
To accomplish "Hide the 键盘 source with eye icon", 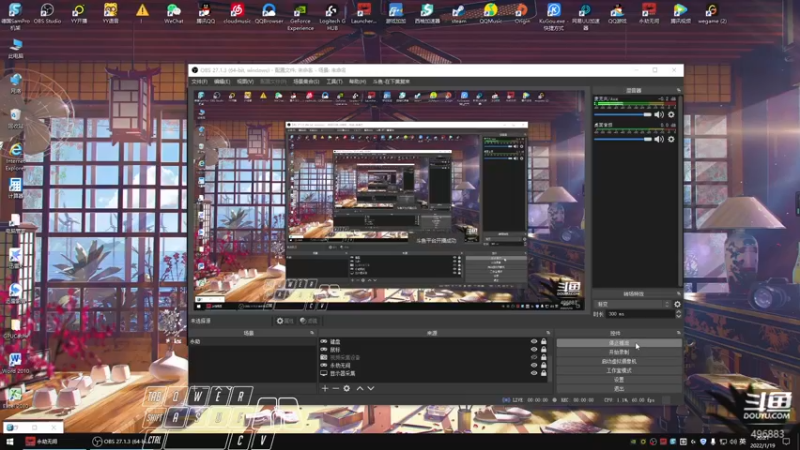I will coord(534,341).
